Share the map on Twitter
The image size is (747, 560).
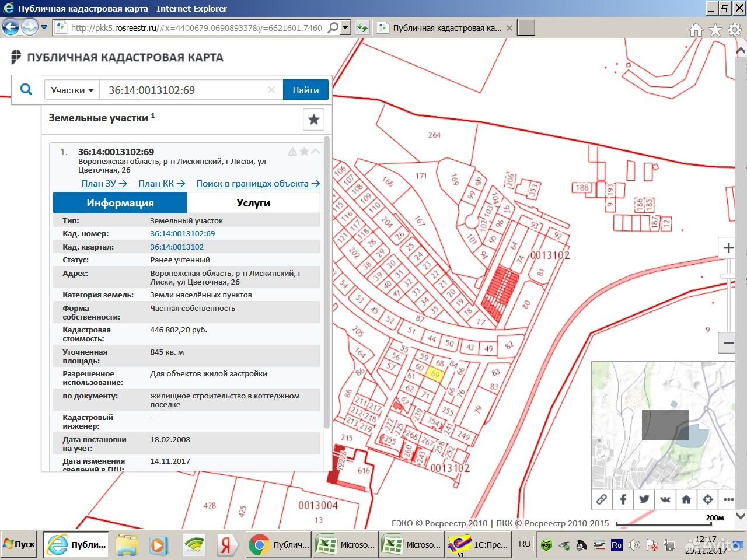click(x=644, y=499)
